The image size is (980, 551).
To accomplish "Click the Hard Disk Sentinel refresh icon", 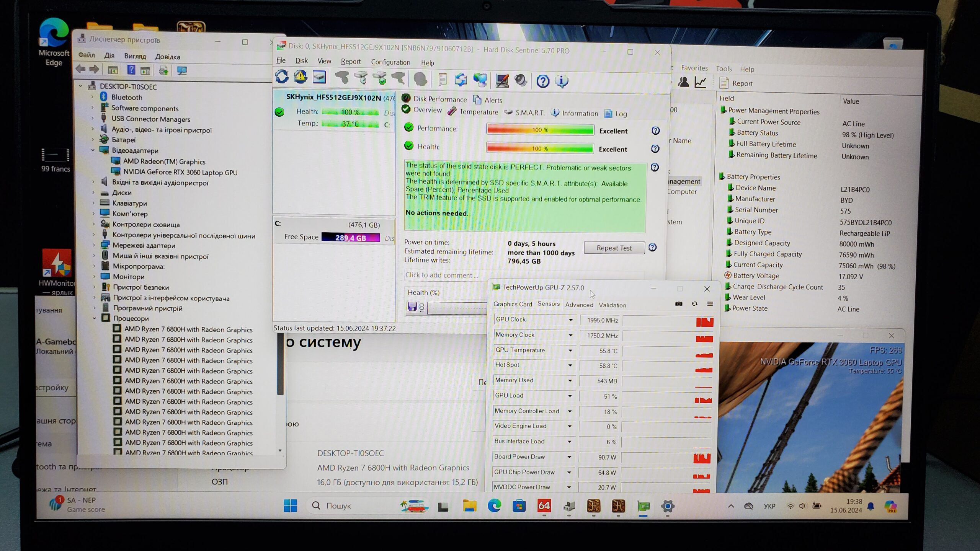I will (x=282, y=77).
